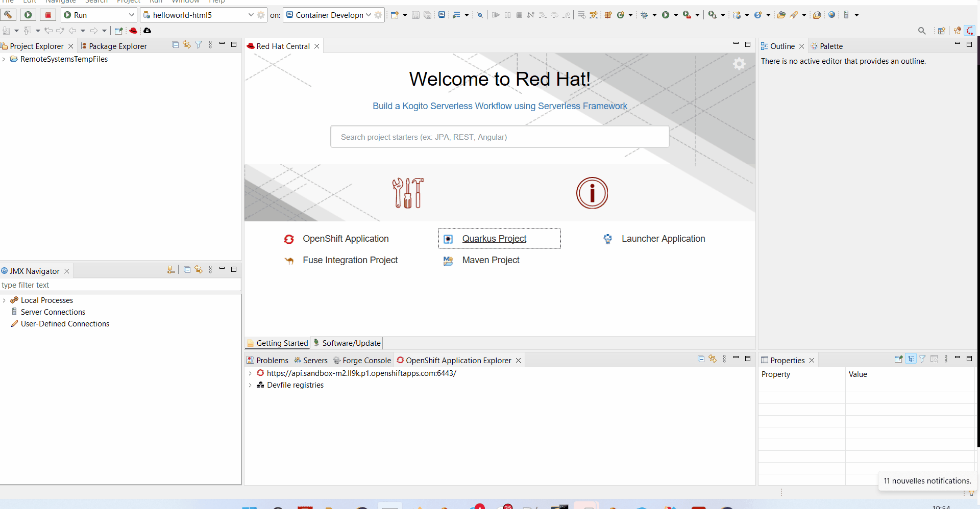Click the Debug bug icon in toolbar
980x509 pixels.
pyautogui.click(x=645, y=15)
